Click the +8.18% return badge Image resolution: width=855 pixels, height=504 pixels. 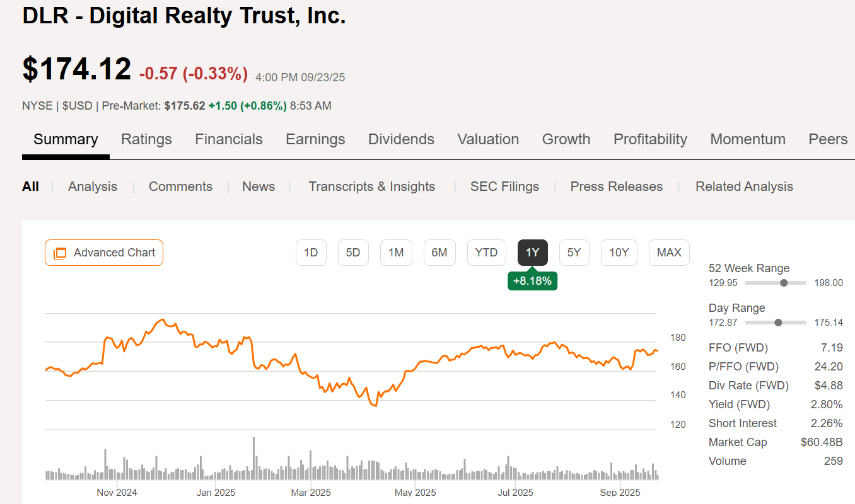532,281
